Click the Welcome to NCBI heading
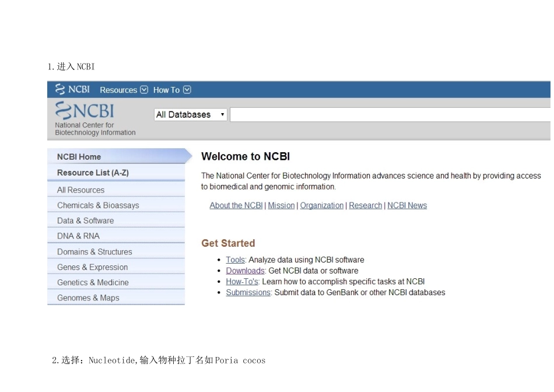The width and height of the screenshot is (554, 392). [246, 156]
